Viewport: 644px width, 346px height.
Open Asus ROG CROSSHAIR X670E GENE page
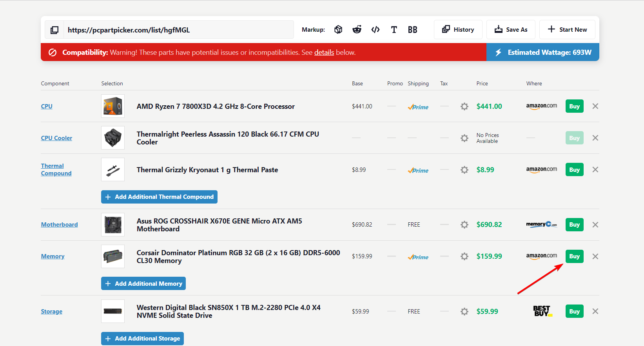(220, 225)
